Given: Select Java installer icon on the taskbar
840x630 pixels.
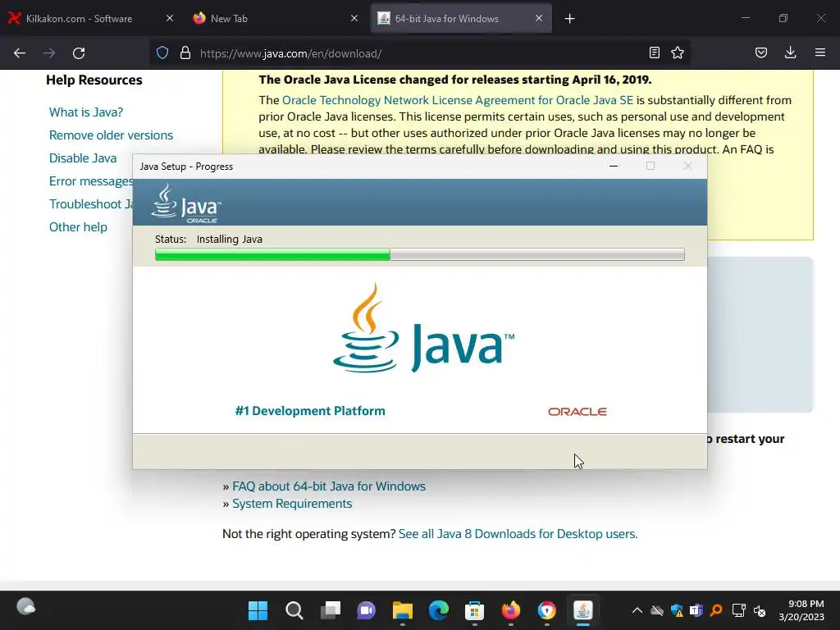Looking at the screenshot, I should coord(583,610).
